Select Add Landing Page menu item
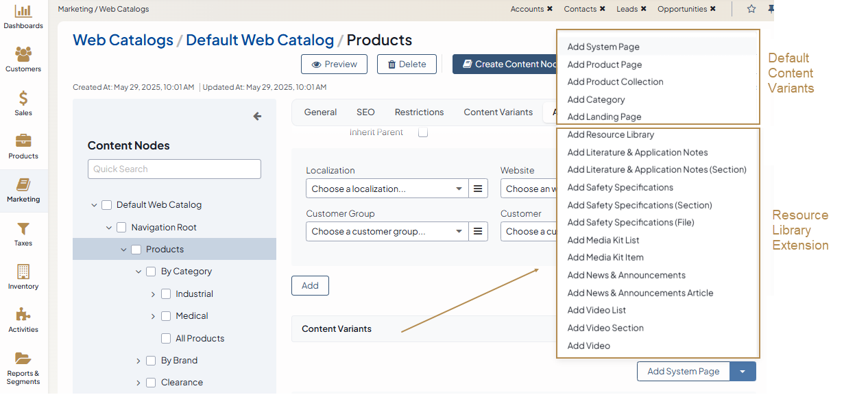The image size is (868, 408). coord(604,117)
